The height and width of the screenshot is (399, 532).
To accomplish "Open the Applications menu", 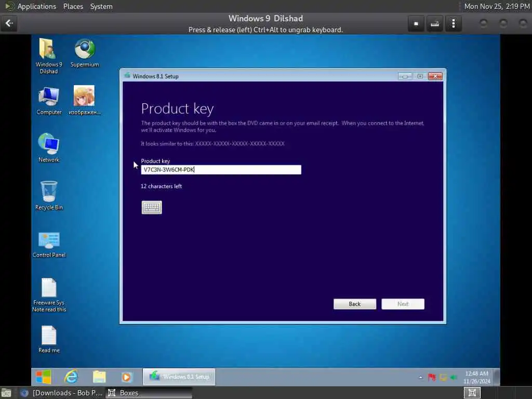I will click(37, 6).
